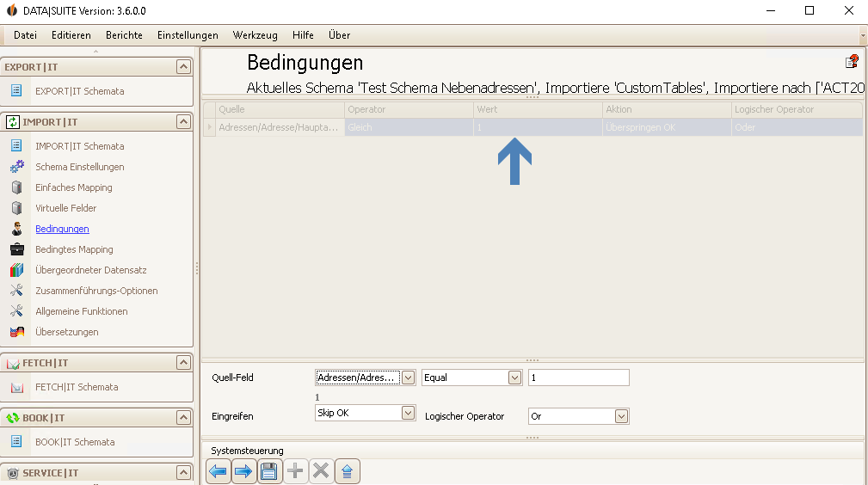This screenshot has height=485, width=868.
Task: Open the Logischer Operator dropdown
Action: (621, 416)
